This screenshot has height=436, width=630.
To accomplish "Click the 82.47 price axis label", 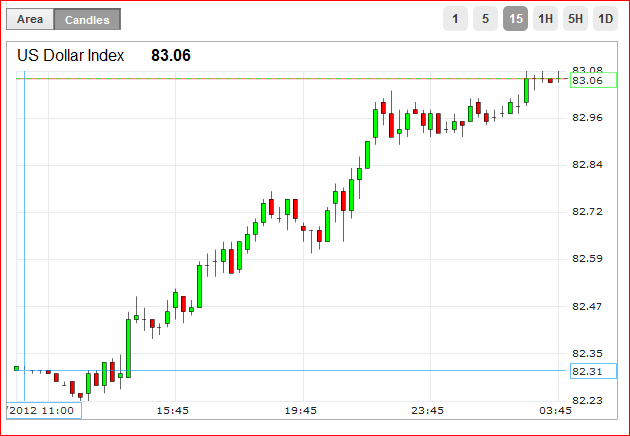I will coord(587,307).
